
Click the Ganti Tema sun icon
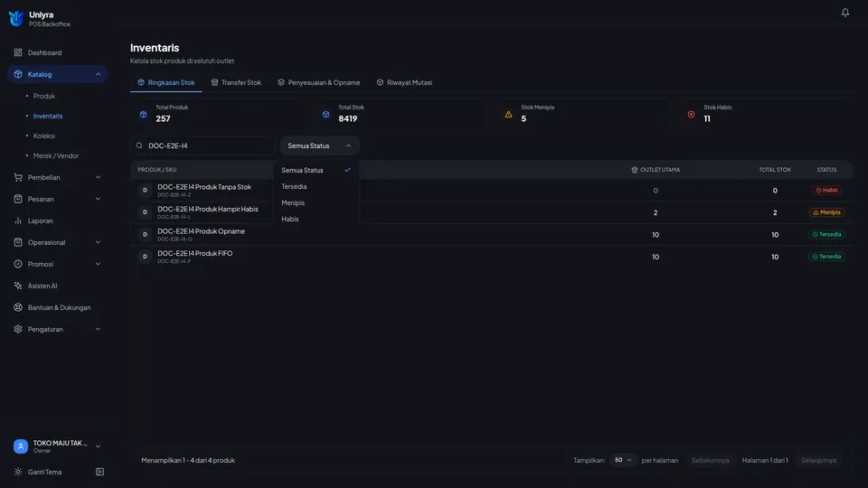point(18,472)
